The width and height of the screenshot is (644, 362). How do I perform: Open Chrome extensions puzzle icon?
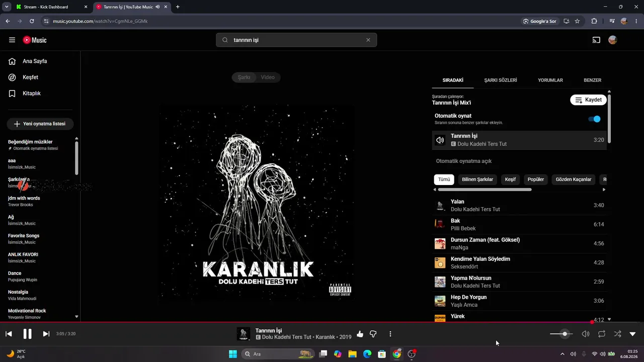pos(594,21)
